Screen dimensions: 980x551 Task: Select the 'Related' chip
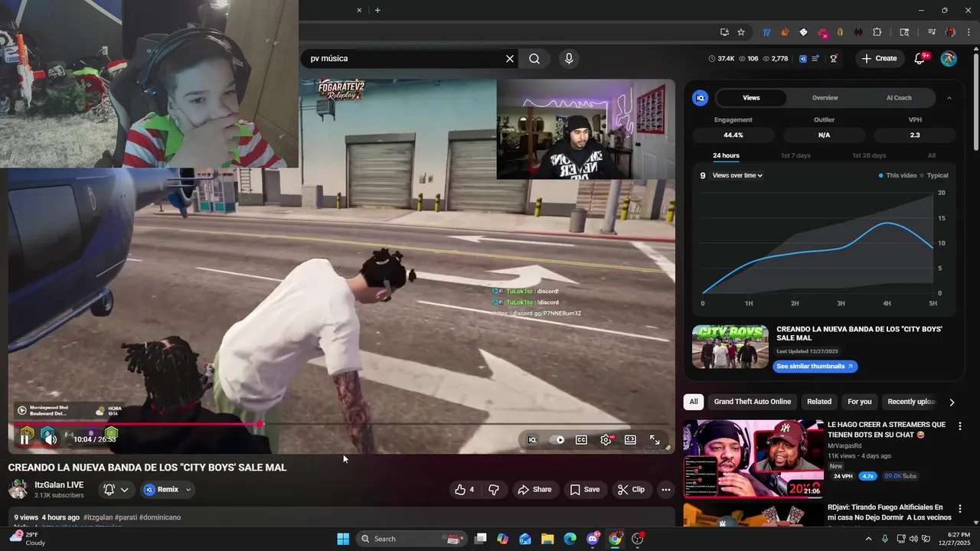(819, 402)
